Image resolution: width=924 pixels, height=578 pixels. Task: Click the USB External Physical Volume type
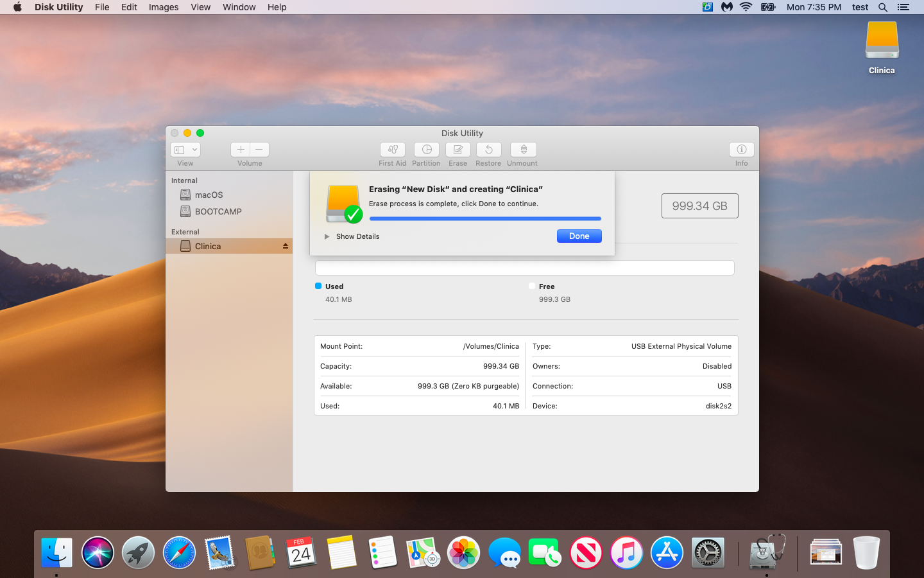(681, 346)
